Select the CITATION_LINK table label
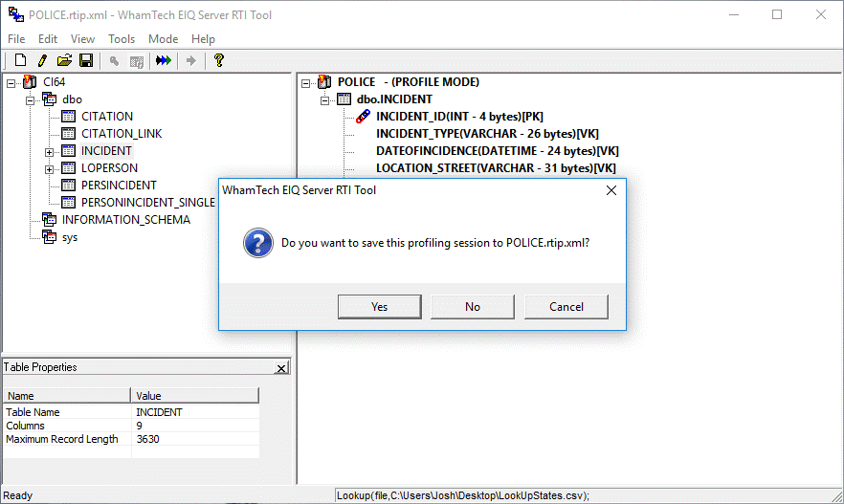844x504 pixels. [122, 133]
